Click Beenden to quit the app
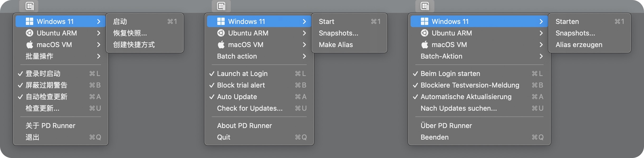 click(x=434, y=137)
